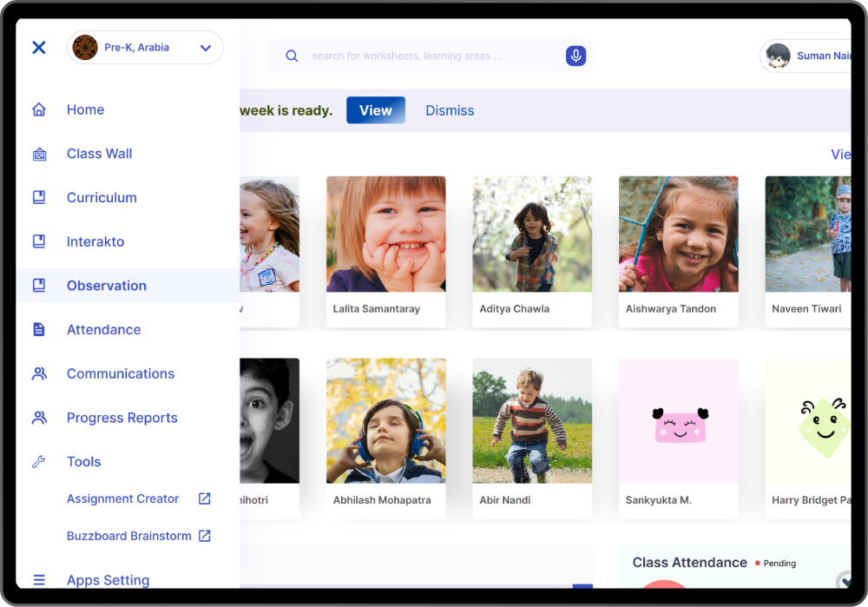This screenshot has height=607, width=868.
Task: Select Observation in the sidebar
Action: (x=107, y=286)
